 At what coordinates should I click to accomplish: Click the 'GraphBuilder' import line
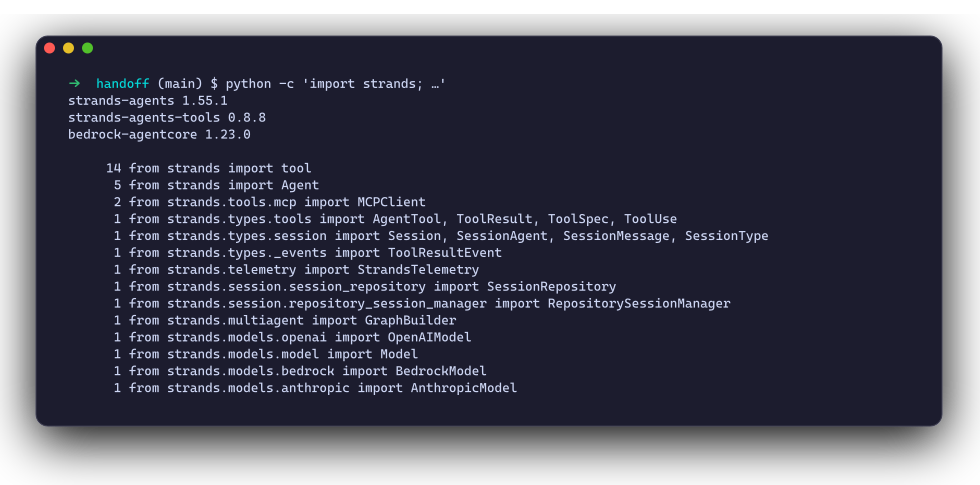292,320
